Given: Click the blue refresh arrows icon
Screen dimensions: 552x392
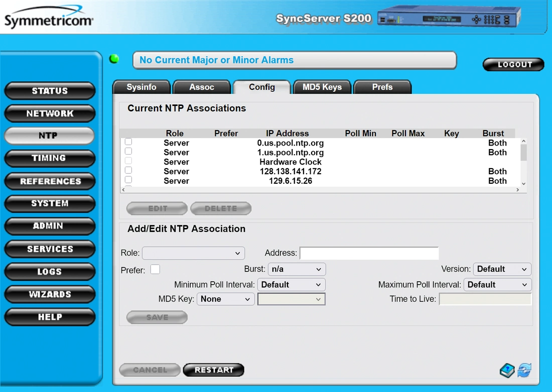Looking at the screenshot, I should pos(524,370).
